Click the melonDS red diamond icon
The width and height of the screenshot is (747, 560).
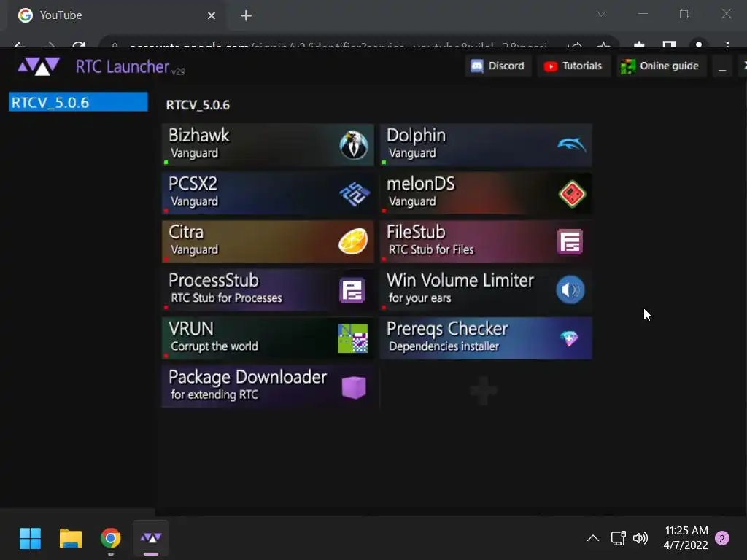tap(572, 194)
